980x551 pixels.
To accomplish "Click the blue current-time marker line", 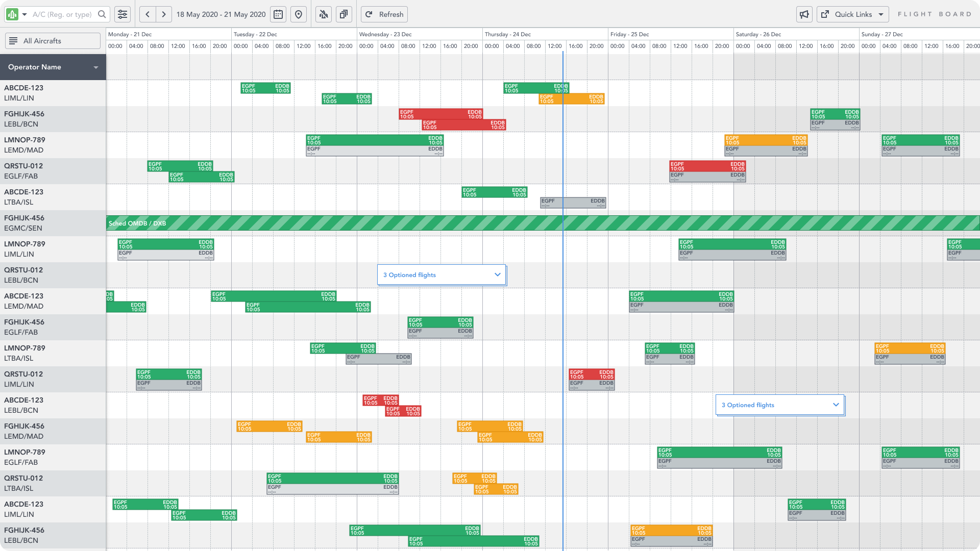I will pyautogui.click(x=563, y=301).
